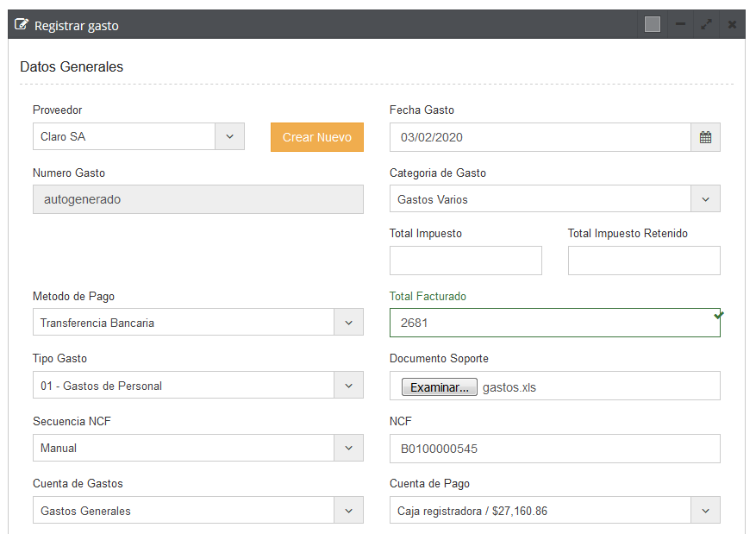The height and width of the screenshot is (534, 756).
Task: Expand the Tipo Gasto dropdown
Action: point(348,386)
